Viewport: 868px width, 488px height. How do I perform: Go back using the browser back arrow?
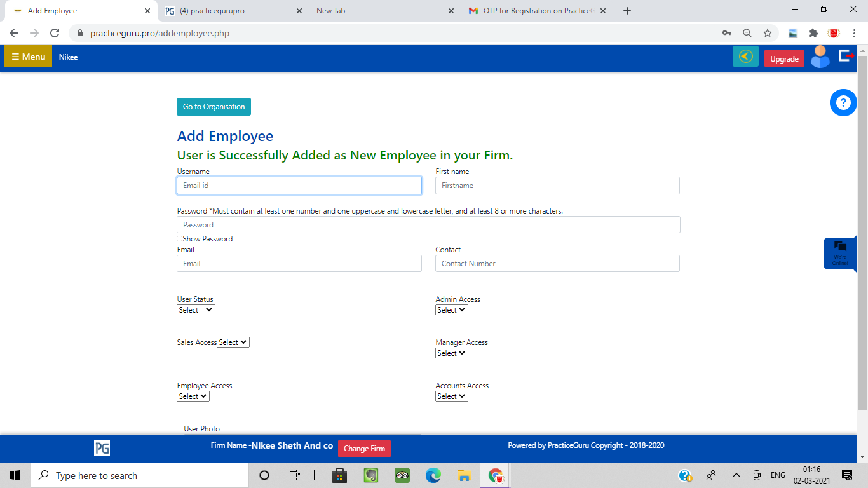coord(14,33)
